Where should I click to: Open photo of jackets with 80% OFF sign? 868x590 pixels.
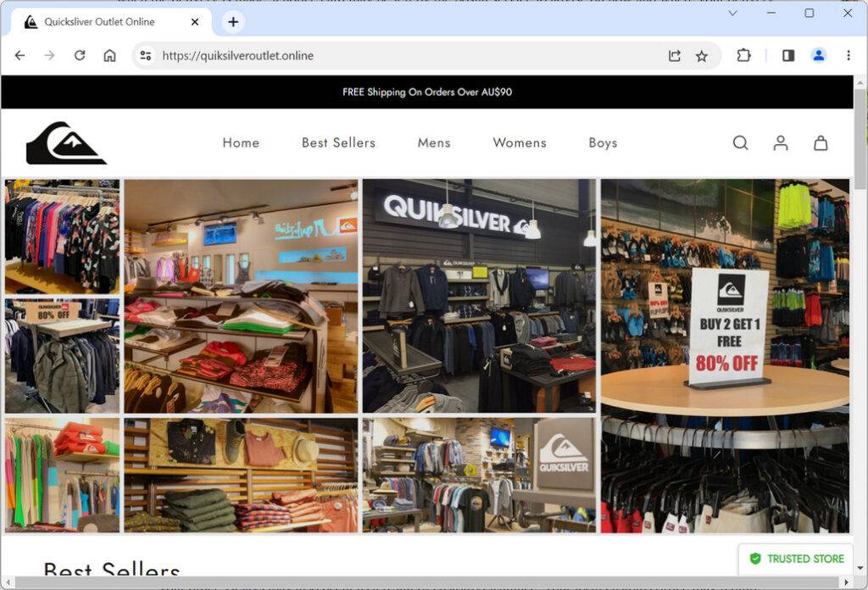tap(62, 356)
